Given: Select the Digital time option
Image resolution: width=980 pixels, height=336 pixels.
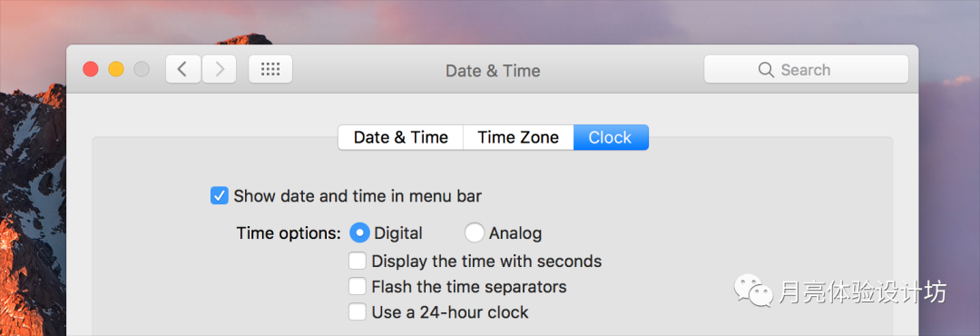Looking at the screenshot, I should click(359, 232).
